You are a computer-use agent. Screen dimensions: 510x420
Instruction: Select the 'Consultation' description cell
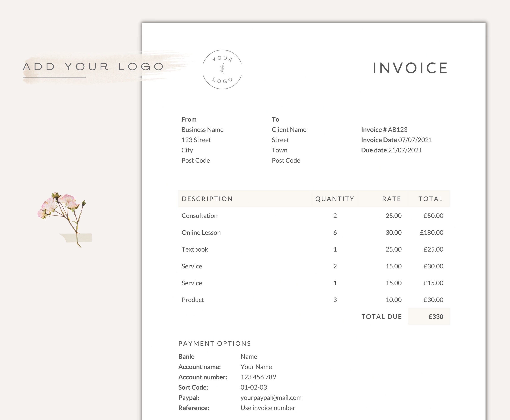coord(200,216)
